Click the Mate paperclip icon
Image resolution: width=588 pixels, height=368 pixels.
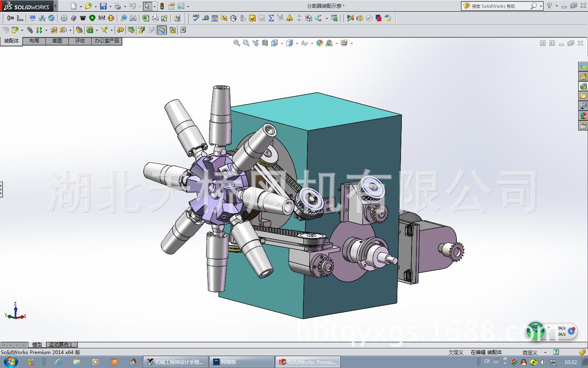point(30,30)
